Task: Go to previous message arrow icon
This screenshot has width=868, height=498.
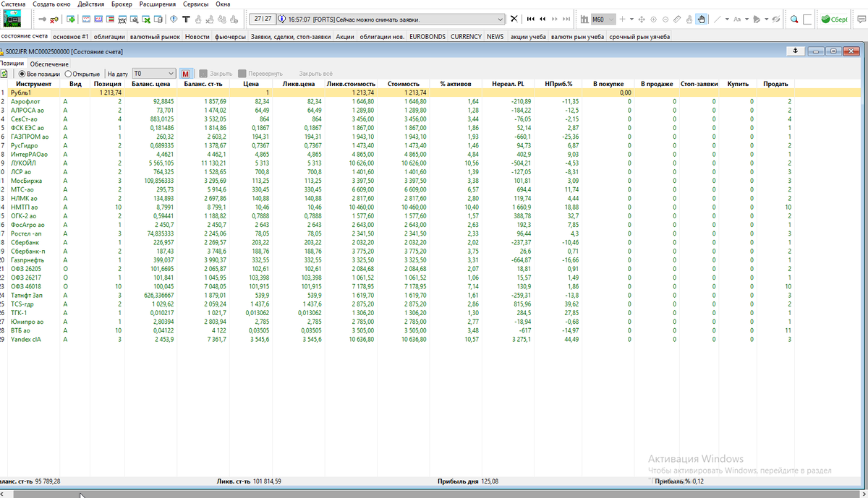Action: tap(542, 19)
